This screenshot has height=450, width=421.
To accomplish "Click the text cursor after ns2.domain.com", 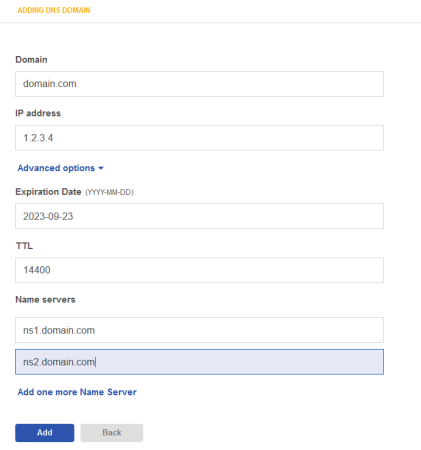I will (x=96, y=362).
